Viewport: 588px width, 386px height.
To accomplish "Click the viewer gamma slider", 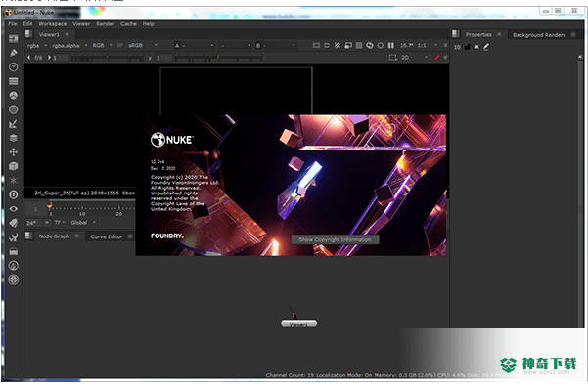I will [x=218, y=58].
